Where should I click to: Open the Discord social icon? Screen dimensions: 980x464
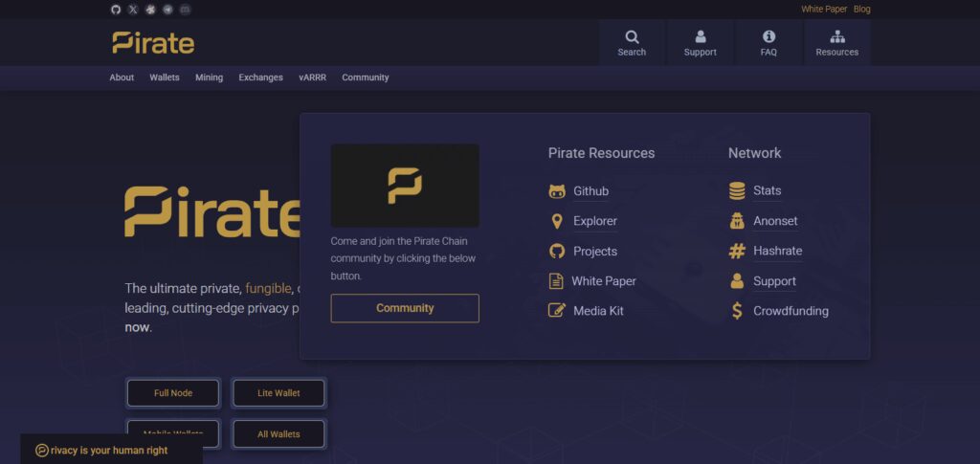[185, 10]
